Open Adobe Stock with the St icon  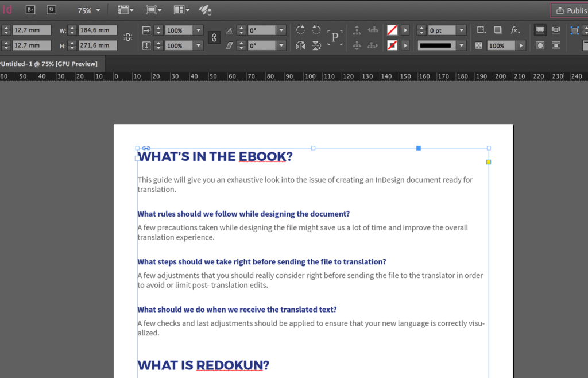pos(51,10)
